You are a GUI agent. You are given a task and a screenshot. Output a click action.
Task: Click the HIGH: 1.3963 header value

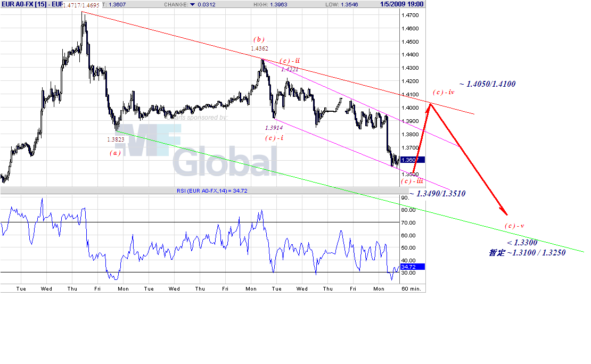270,4
